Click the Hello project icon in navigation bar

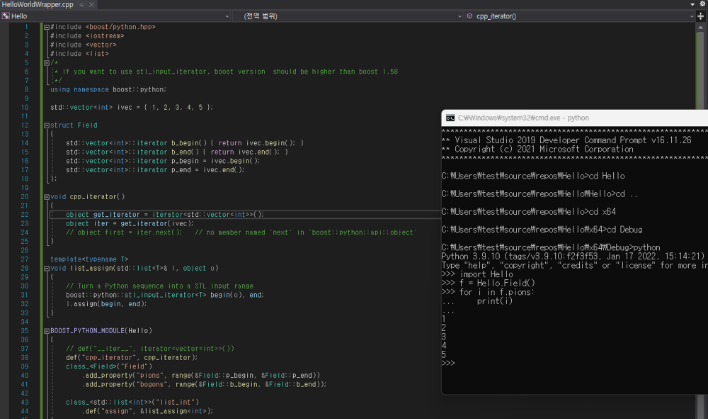pos(5,16)
